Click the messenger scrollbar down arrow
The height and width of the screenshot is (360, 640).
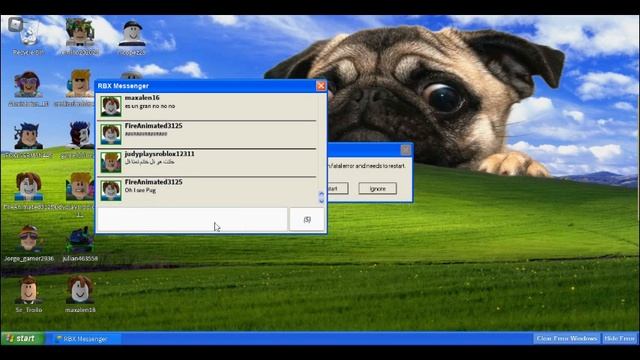[x=321, y=200]
